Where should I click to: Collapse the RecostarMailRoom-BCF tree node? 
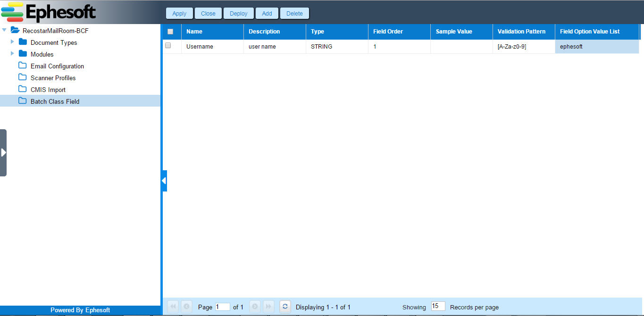(x=5, y=30)
